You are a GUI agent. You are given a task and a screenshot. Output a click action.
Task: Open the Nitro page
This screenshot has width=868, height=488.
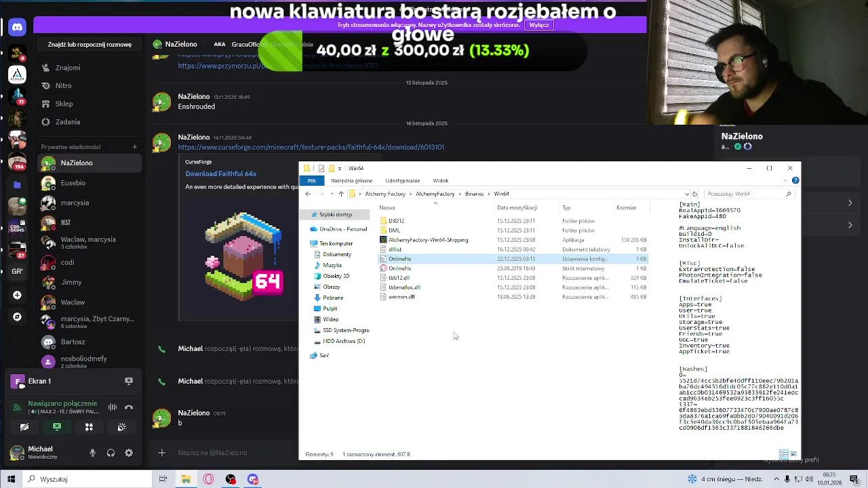click(x=90, y=85)
